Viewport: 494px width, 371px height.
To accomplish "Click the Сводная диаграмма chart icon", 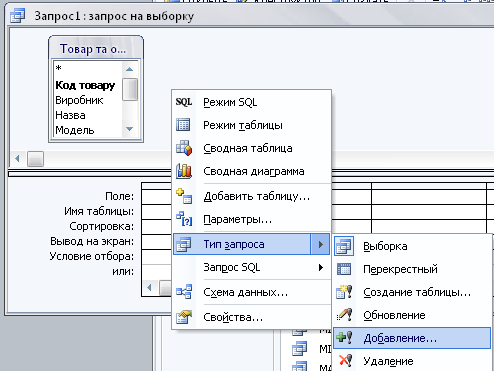I will coord(184,171).
